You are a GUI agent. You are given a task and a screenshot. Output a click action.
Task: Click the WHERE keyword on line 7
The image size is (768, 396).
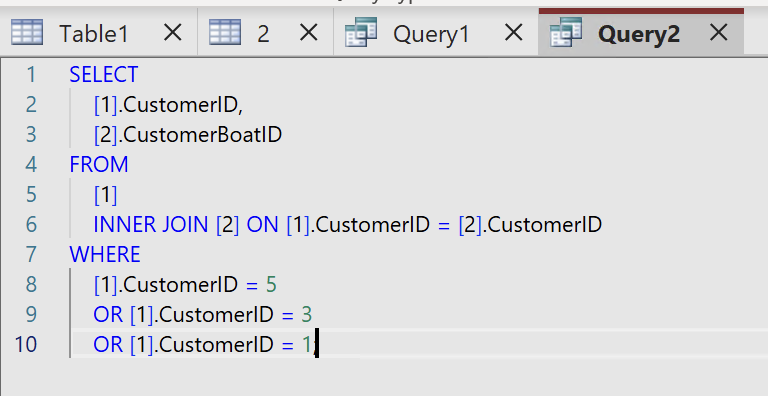pyautogui.click(x=105, y=254)
